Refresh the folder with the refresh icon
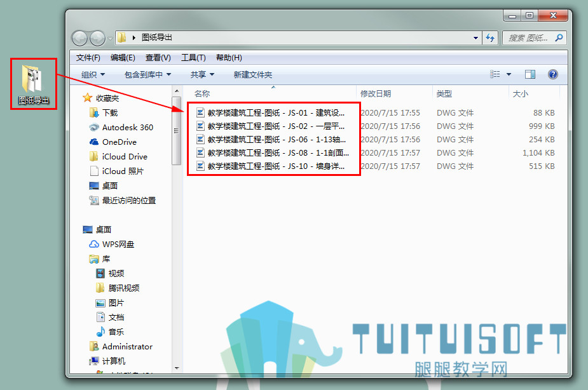Viewport: 588px width, 390px height. coord(489,38)
